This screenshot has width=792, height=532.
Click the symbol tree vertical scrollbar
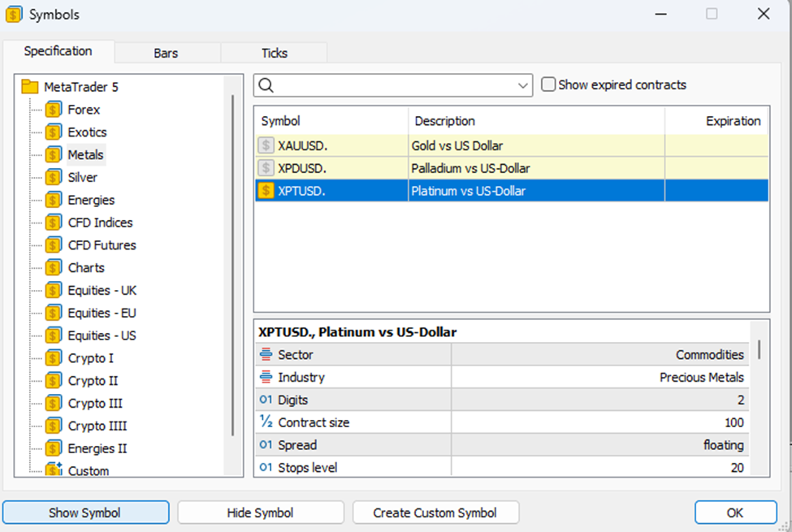(233, 266)
